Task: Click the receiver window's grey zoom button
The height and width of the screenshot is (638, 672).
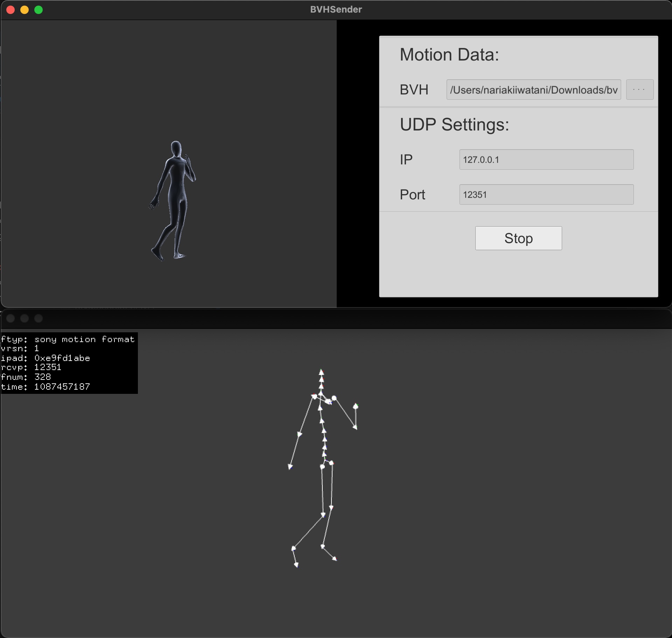Action: (x=38, y=318)
